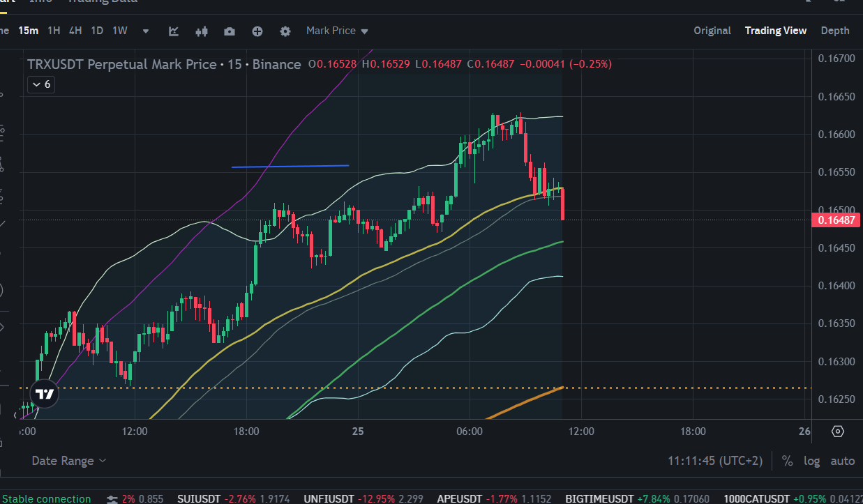Click the Stable connection status
Image resolution: width=863 pixels, height=504 pixels.
click(45, 498)
